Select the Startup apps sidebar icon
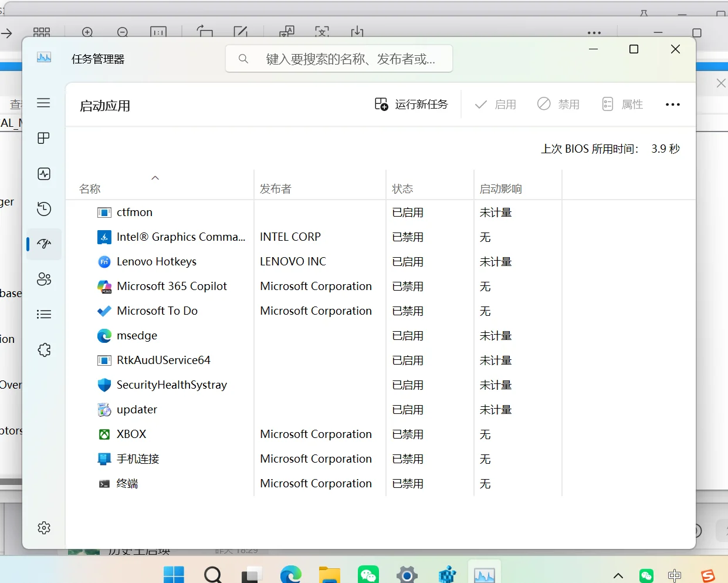This screenshot has height=583, width=728. [x=44, y=244]
